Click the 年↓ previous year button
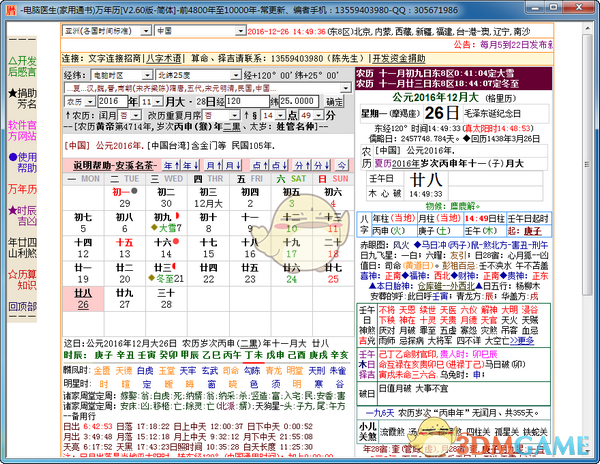Screen dimensions: 600x464 point(191,165)
